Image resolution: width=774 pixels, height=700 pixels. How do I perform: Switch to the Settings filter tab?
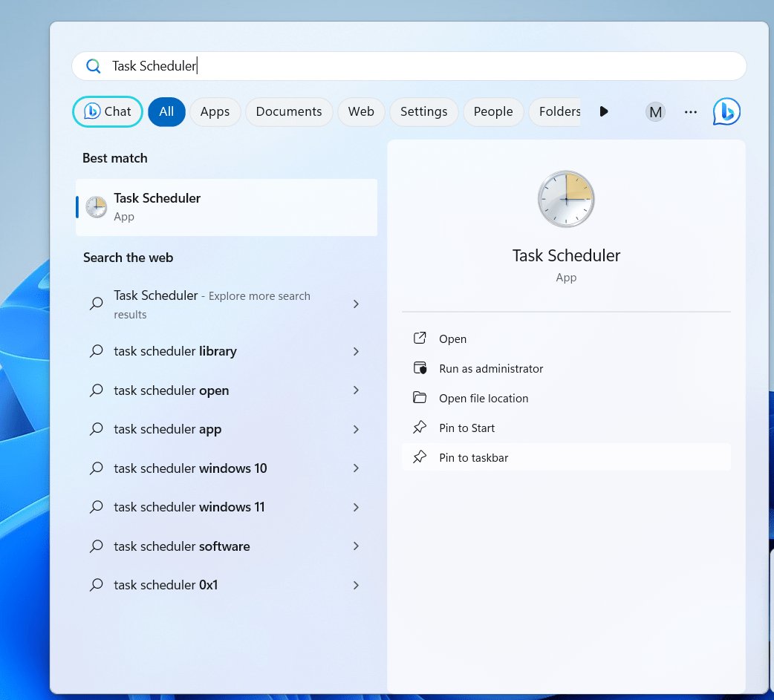click(x=423, y=111)
